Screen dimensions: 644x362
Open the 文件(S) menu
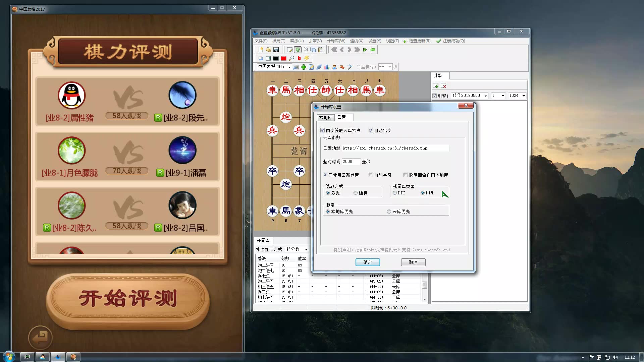tap(261, 41)
